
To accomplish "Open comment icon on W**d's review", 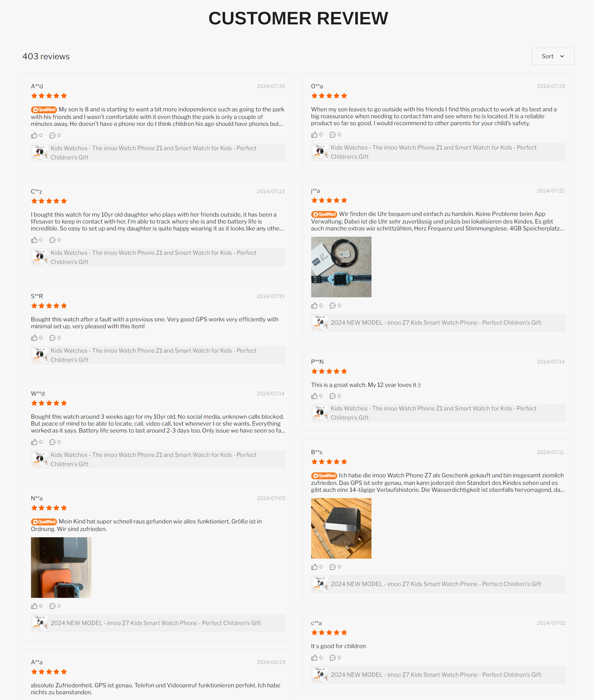I will (52, 442).
